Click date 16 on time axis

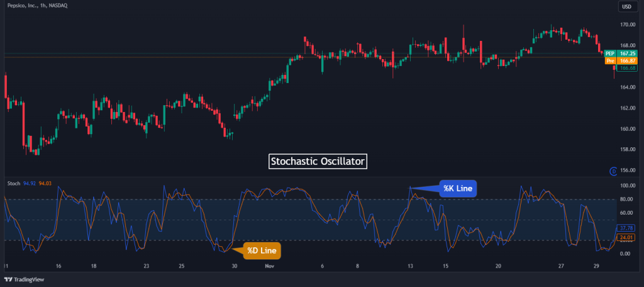click(58, 266)
